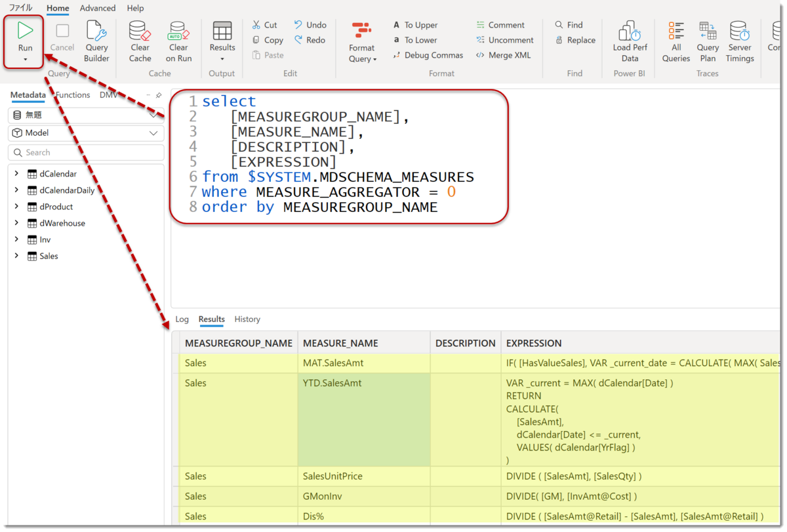This screenshot has width=787, height=532.
Task: Click the MEASURE_NAME column header
Action: click(364, 343)
